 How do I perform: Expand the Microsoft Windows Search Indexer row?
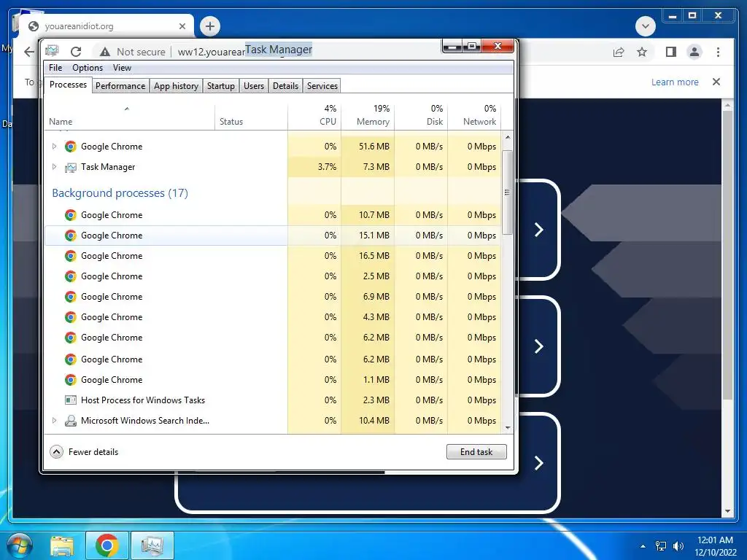(54, 421)
